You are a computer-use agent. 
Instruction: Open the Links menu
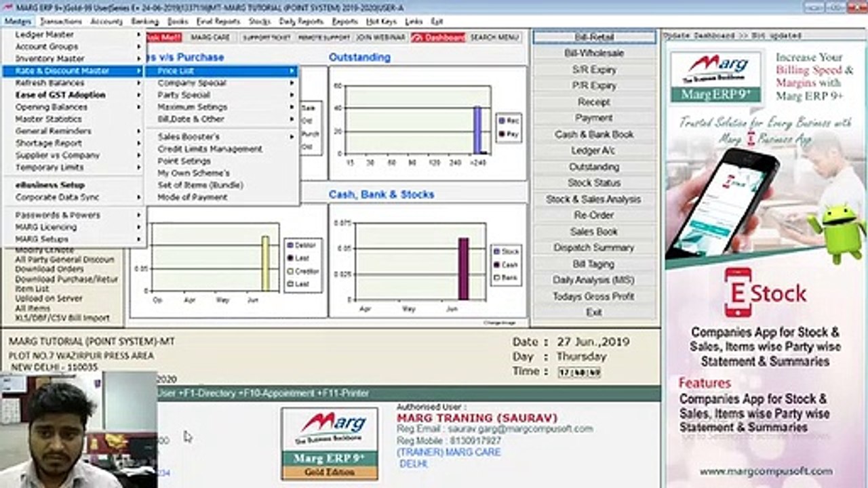coord(413,22)
